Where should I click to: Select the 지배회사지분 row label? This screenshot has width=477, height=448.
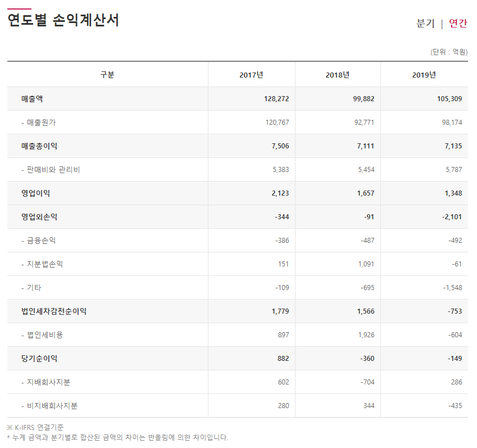(46, 382)
